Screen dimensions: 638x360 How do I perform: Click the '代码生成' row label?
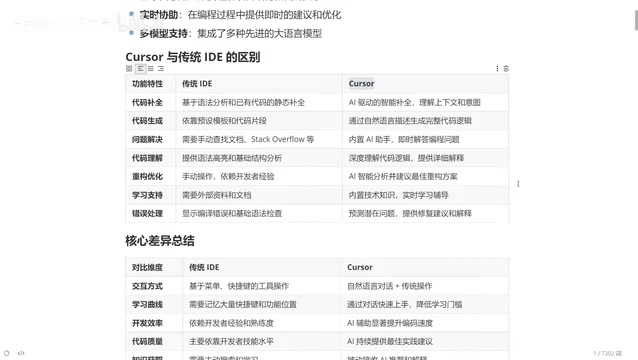(147, 121)
